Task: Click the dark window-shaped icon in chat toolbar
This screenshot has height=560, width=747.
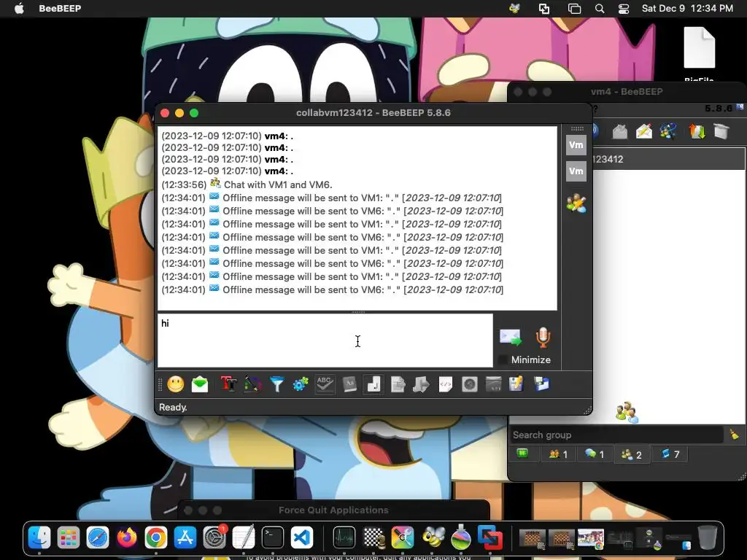Action: point(494,384)
